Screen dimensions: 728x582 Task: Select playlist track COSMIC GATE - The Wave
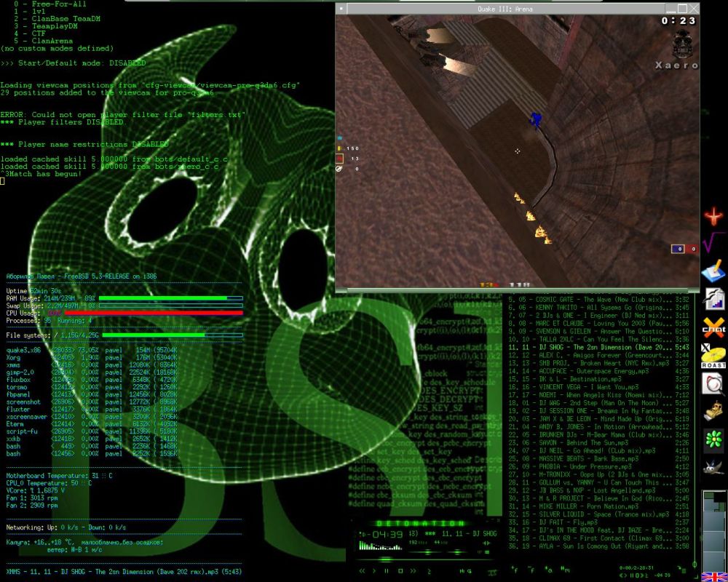coord(598,299)
